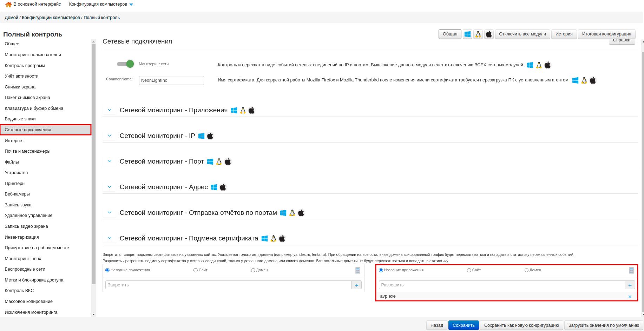The height and width of the screenshot is (331, 644).
Task: Collapse "Сетевой мониторинг - Подмена сертификата" section
Action: pos(109,238)
